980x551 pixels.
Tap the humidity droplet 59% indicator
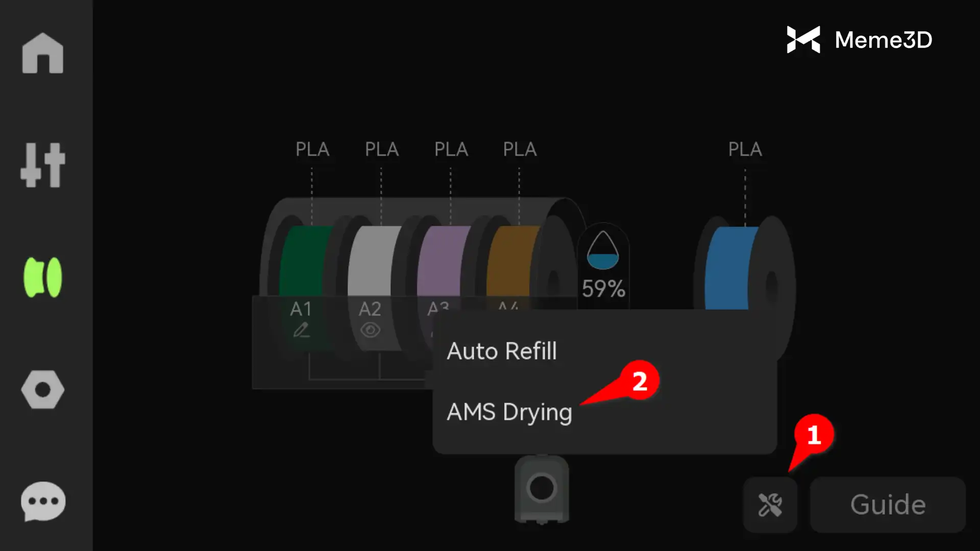coord(603,266)
